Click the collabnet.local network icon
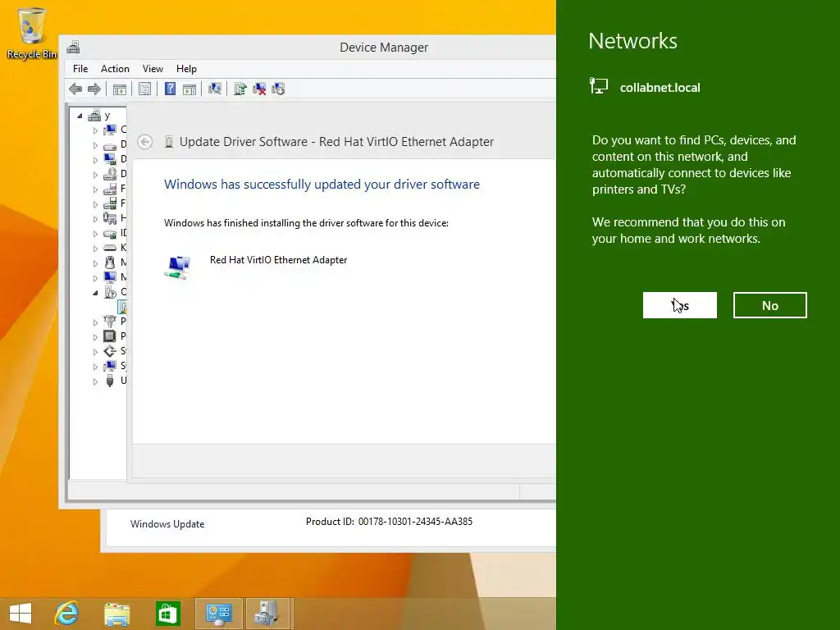 click(x=598, y=85)
